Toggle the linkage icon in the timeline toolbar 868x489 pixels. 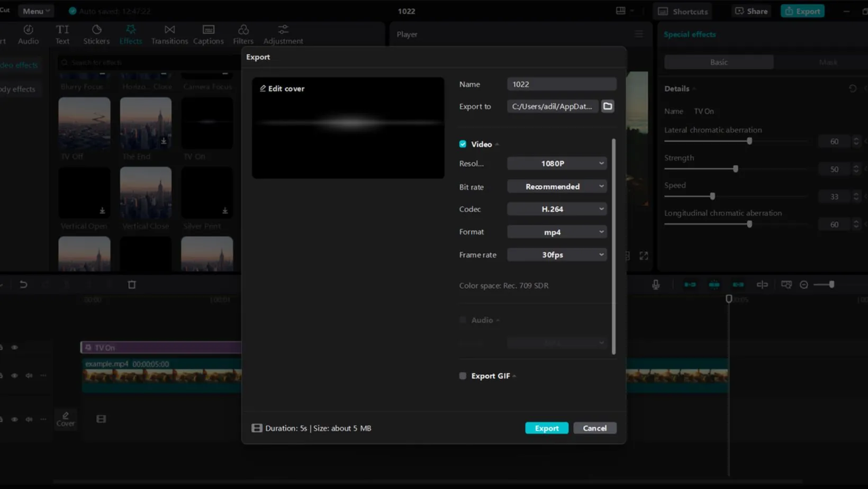point(738,285)
